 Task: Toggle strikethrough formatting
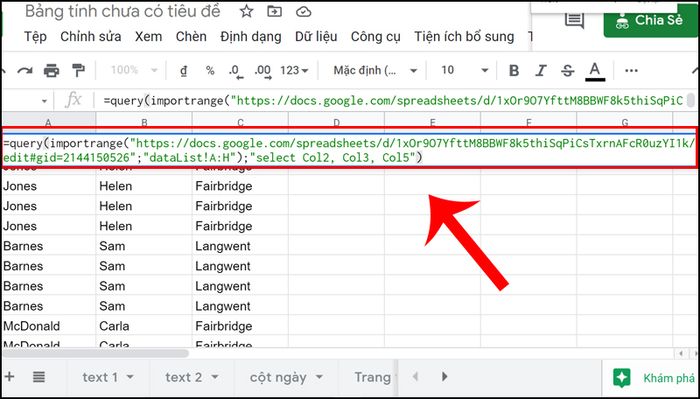point(567,70)
